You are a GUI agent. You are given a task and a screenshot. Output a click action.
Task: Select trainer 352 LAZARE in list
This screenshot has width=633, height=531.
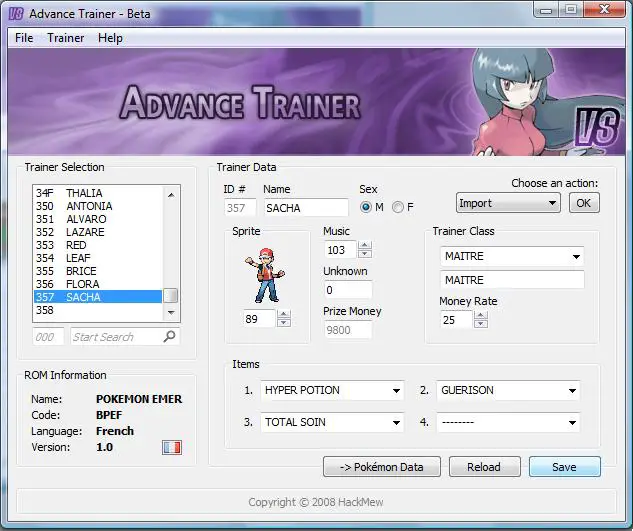click(98, 232)
